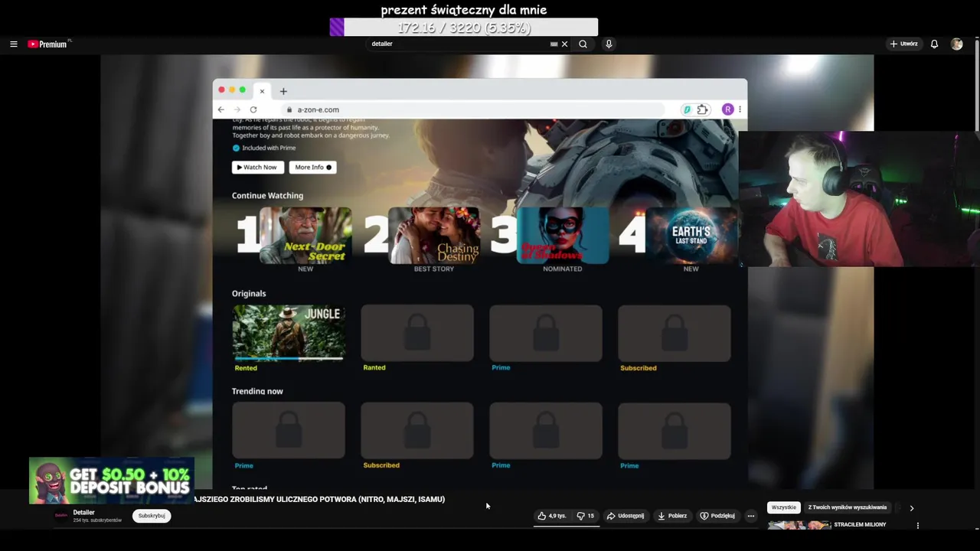
Task: Click the 'NOMINATED' label under Queen of Shadows
Action: 563,269
